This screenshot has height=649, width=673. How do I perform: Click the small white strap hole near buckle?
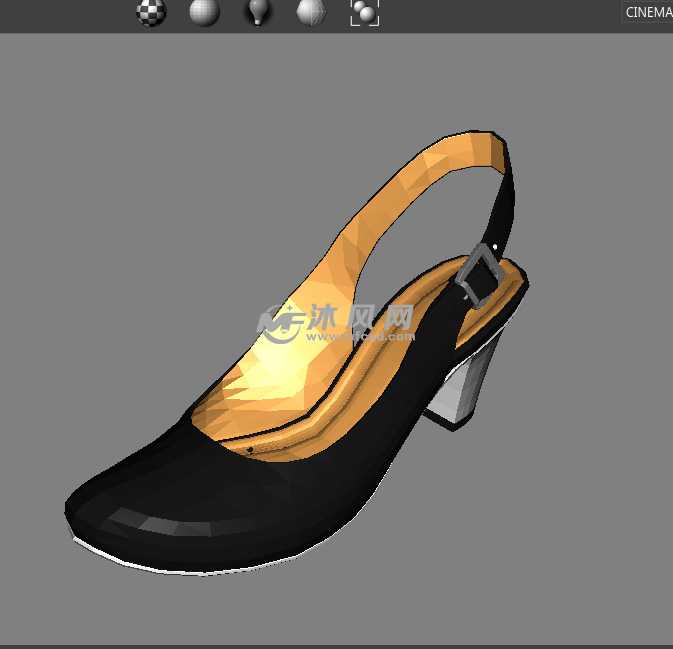coord(495,245)
